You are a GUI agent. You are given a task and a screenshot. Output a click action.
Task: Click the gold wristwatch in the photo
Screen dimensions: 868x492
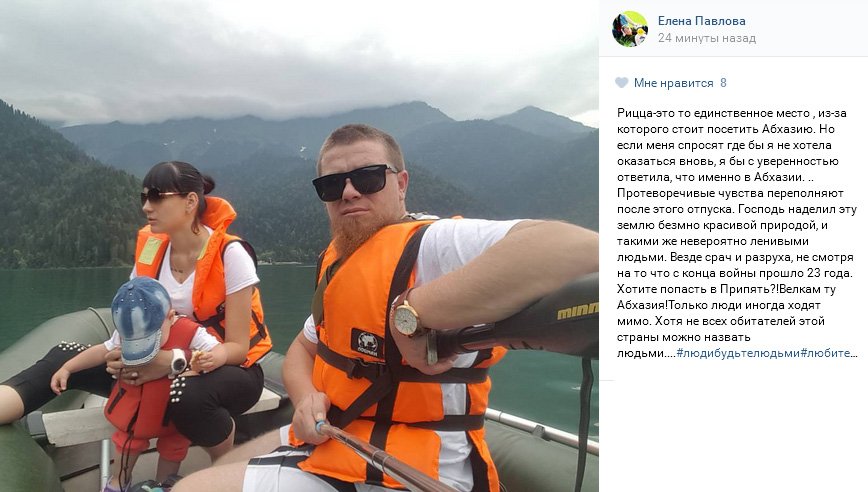tap(406, 317)
